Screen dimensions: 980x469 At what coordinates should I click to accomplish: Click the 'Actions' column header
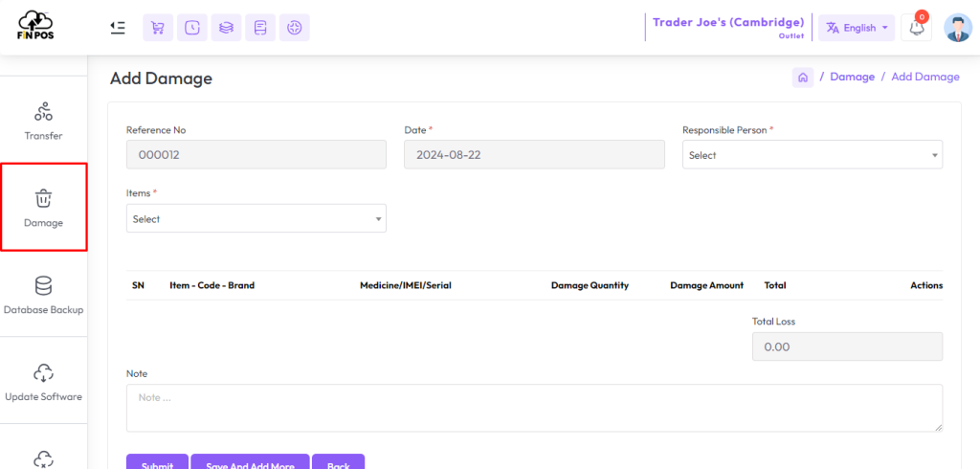926,285
